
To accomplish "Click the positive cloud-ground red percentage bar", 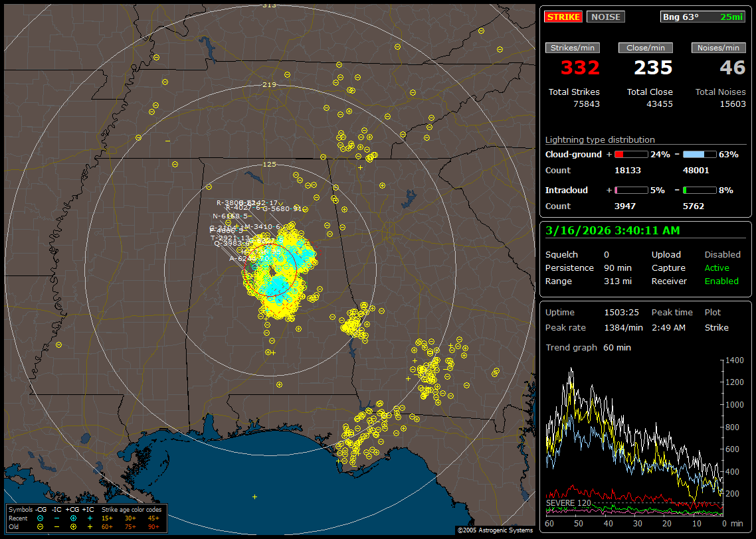I will click(630, 155).
